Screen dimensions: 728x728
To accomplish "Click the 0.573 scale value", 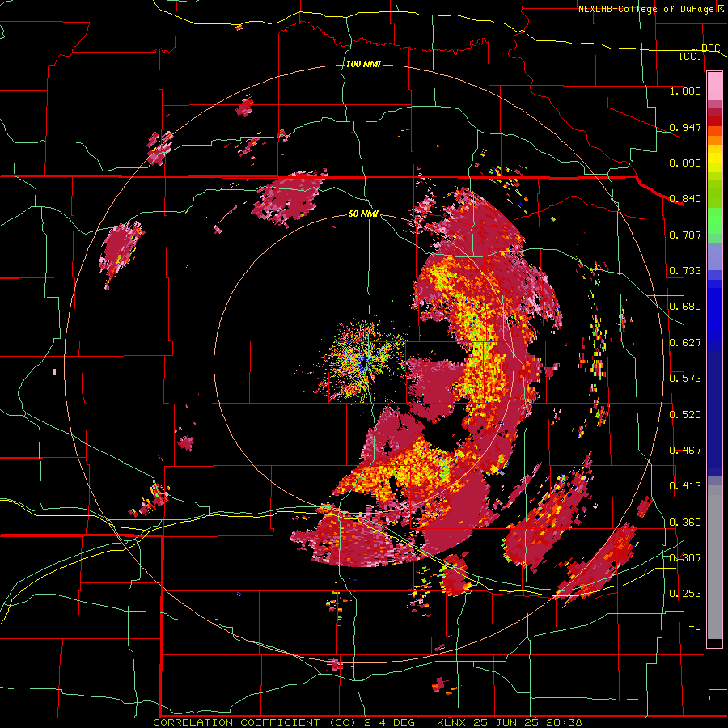I will click(x=685, y=379).
